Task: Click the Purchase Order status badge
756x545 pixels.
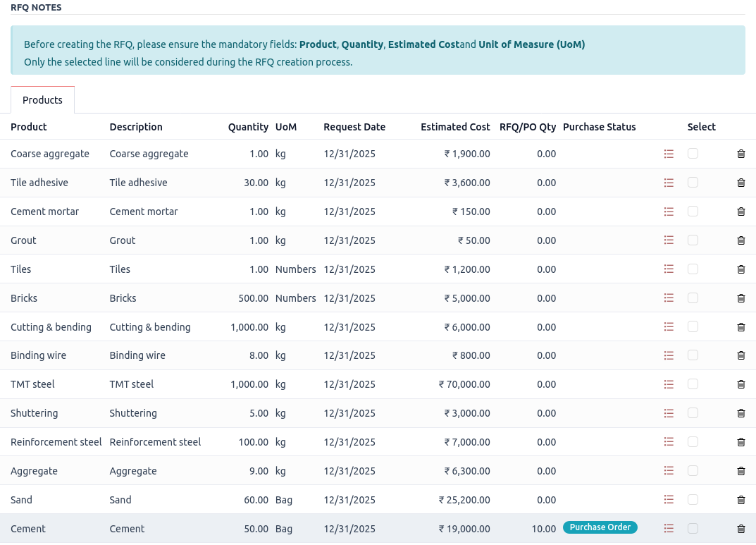Action: point(600,527)
